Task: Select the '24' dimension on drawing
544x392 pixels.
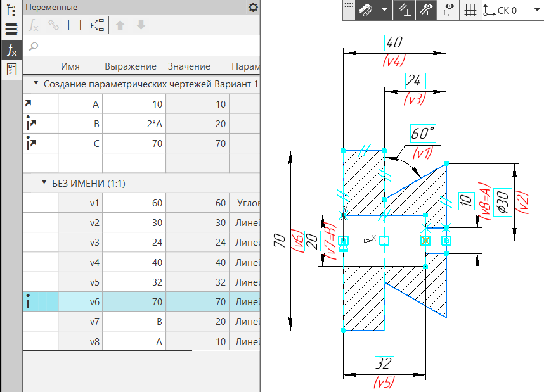Action: coord(415,81)
